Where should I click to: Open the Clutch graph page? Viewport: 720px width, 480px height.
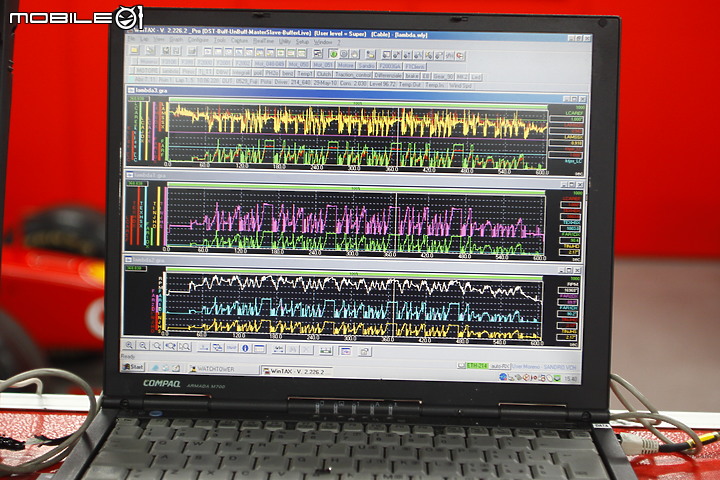point(324,74)
